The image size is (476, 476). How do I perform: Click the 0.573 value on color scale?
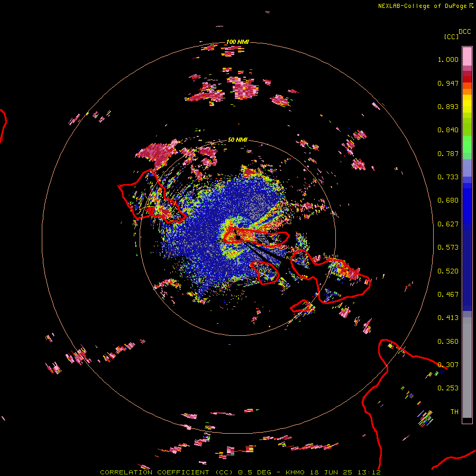[448, 248]
